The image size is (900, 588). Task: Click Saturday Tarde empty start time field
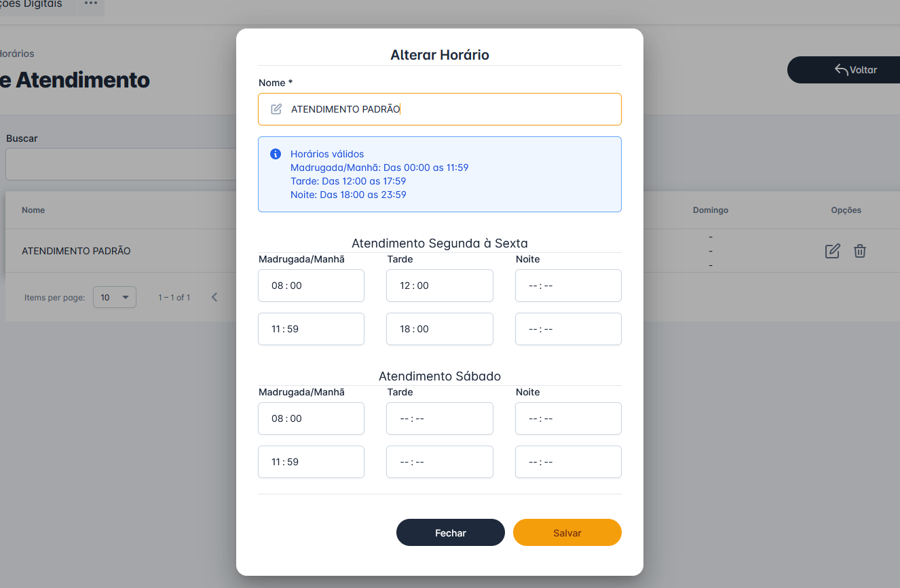click(x=439, y=418)
